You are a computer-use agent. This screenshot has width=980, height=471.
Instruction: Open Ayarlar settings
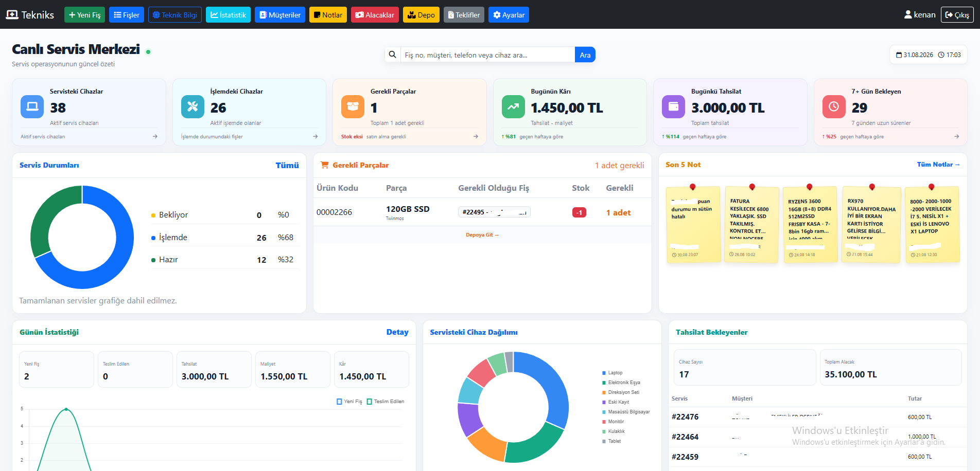pos(509,15)
